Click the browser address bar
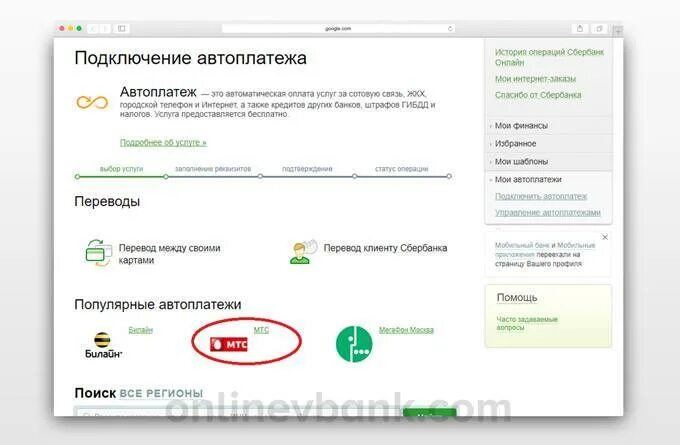Screen dimensions: 680x445 point(338,29)
